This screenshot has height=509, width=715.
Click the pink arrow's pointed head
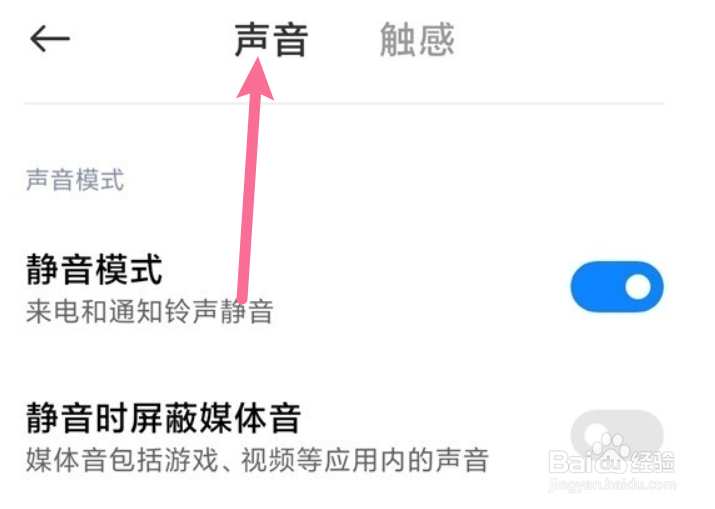point(256,78)
